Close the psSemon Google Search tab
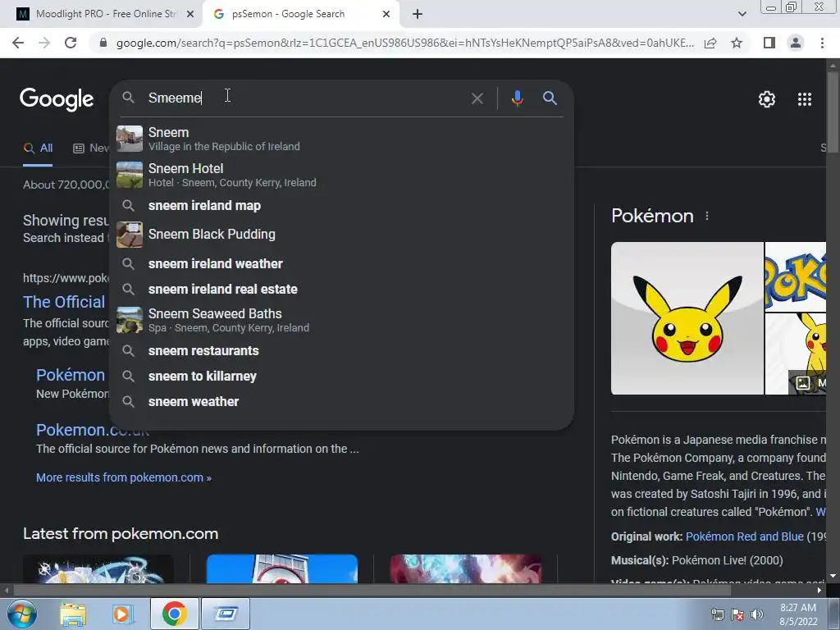This screenshot has width=840, height=630. point(386,15)
